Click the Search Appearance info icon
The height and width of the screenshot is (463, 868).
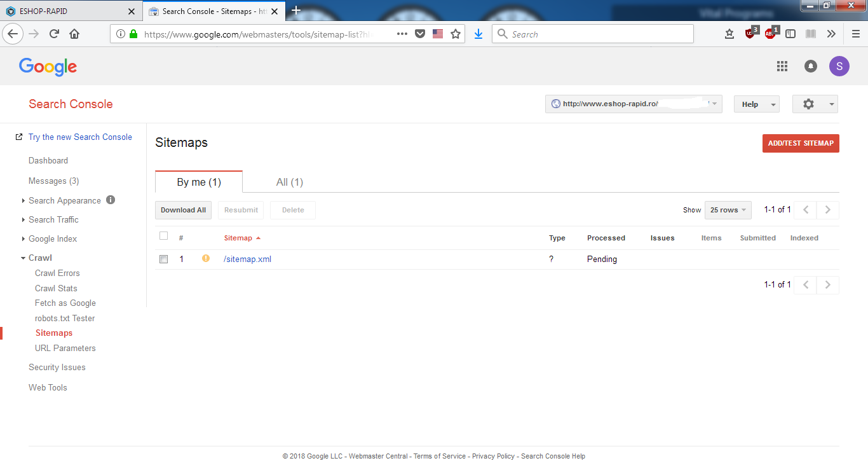[111, 200]
